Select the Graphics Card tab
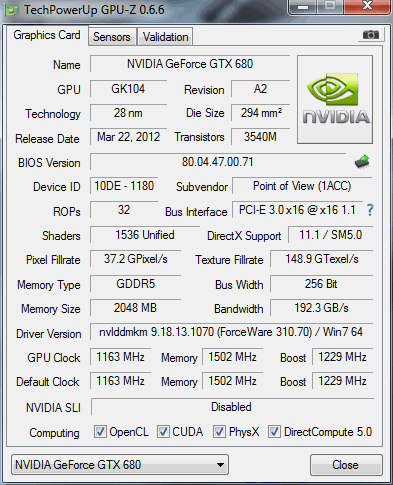The image size is (393, 485). [47, 35]
